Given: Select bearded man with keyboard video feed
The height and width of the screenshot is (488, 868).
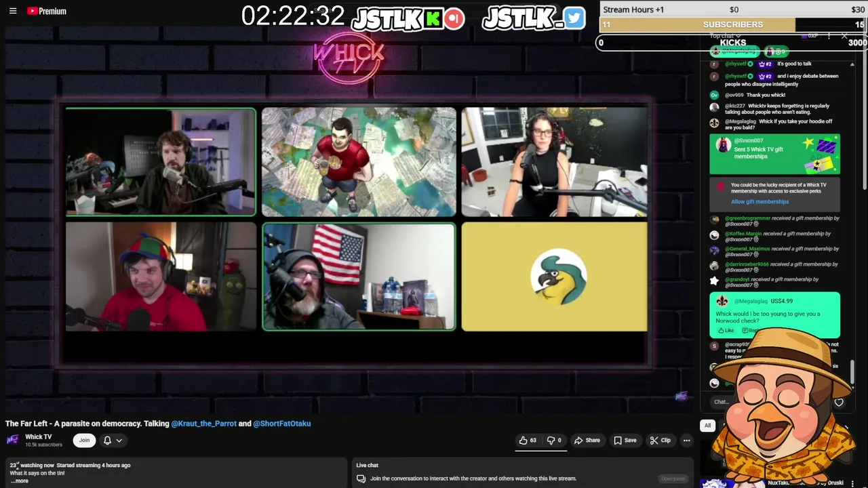Looking at the screenshot, I should click(161, 162).
